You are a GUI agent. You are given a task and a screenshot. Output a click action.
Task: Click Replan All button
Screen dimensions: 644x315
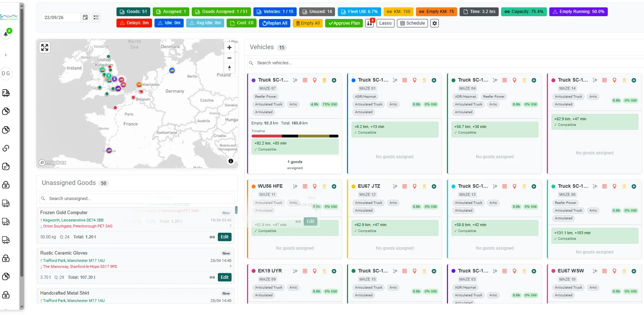coord(275,23)
